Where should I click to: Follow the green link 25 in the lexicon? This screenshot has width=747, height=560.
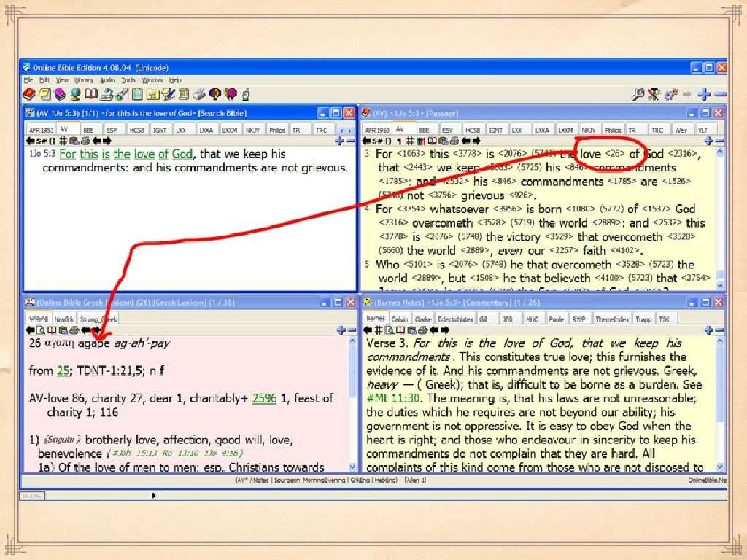pos(63,370)
